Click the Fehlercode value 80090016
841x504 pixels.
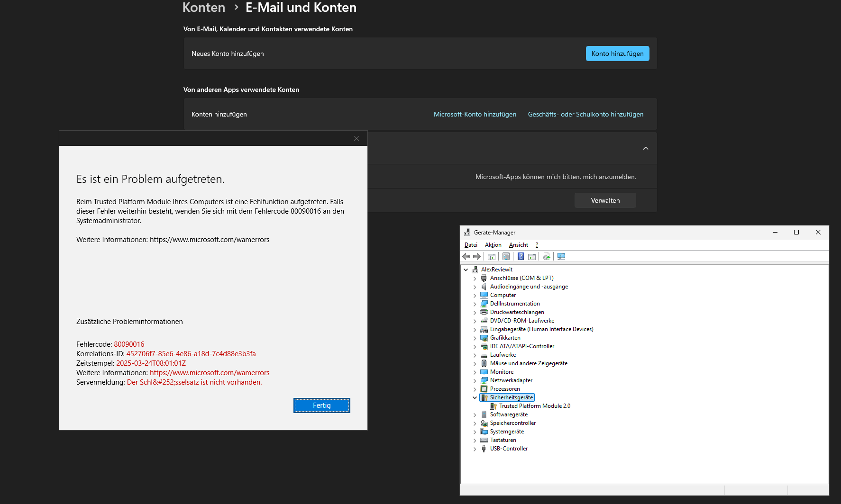[129, 344]
